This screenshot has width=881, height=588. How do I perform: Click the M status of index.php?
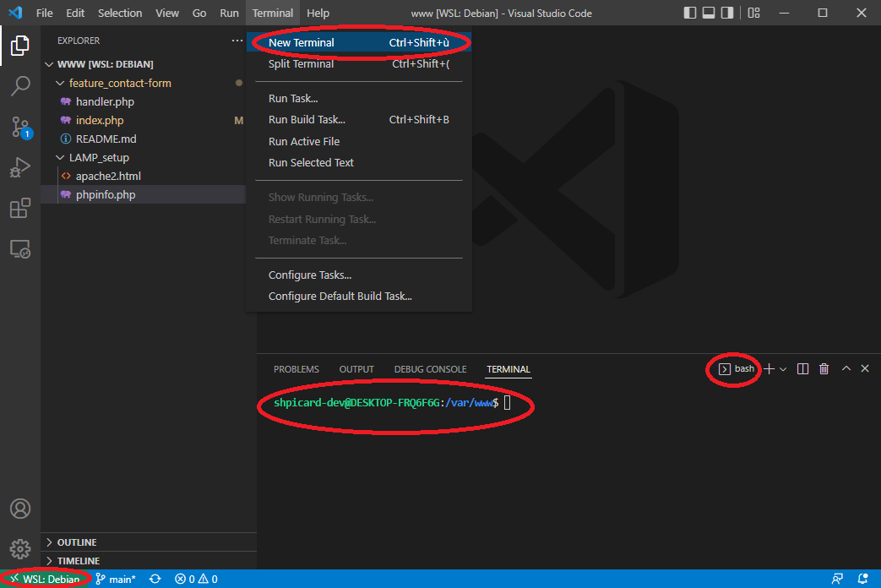[x=239, y=120]
